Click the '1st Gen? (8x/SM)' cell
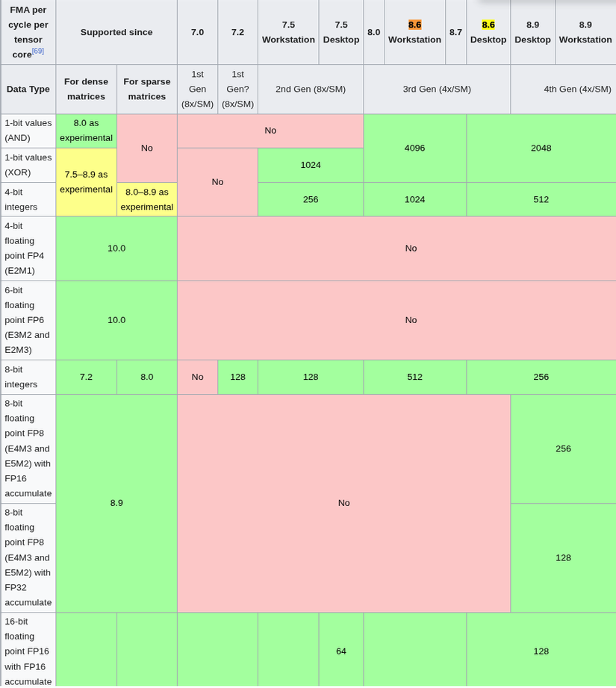 (237, 89)
